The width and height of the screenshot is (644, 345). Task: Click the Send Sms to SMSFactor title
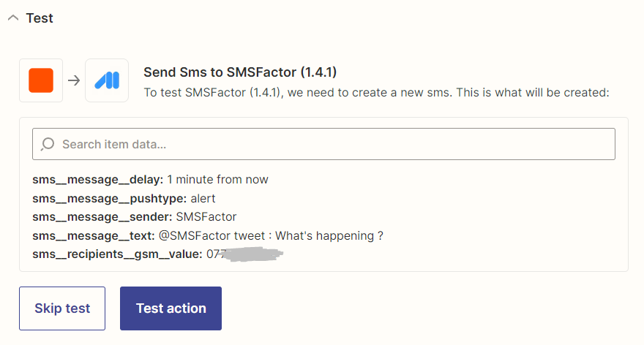click(x=240, y=72)
